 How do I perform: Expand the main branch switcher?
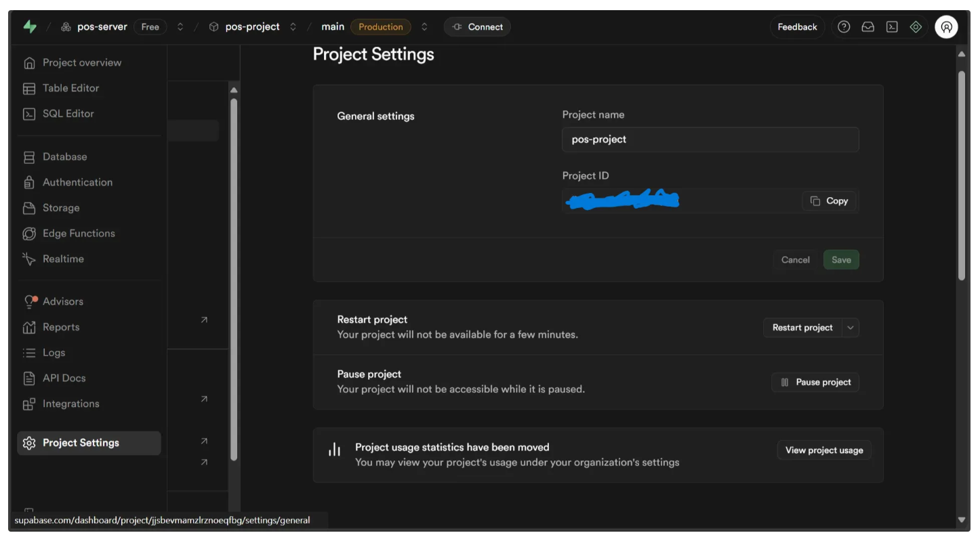[424, 27]
